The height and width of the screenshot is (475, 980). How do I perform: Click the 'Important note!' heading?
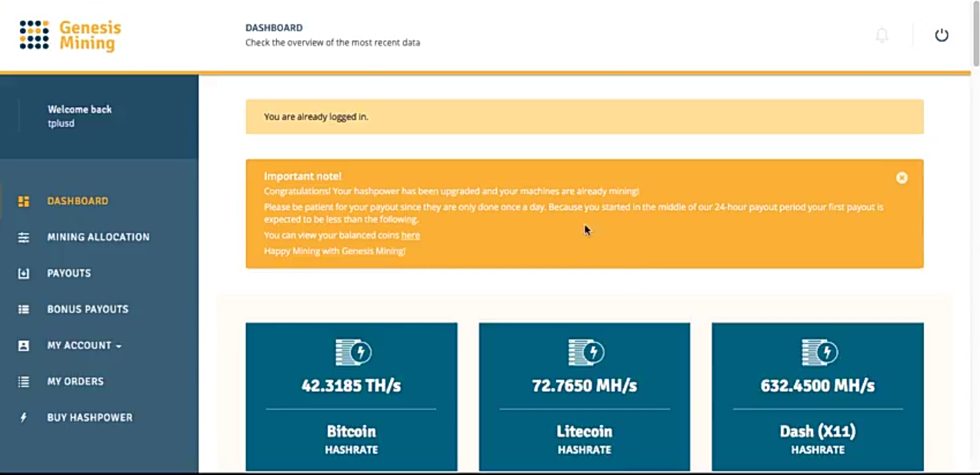click(x=303, y=176)
